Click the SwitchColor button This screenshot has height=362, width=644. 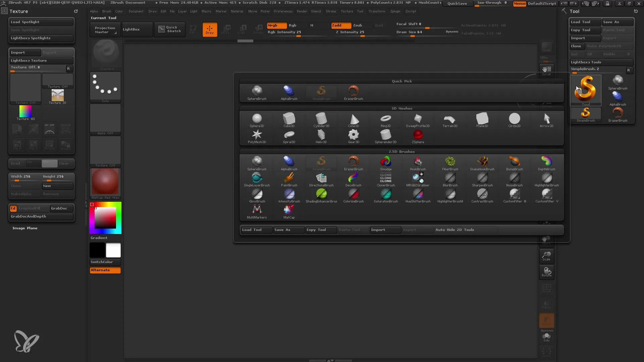pyautogui.click(x=105, y=262)
